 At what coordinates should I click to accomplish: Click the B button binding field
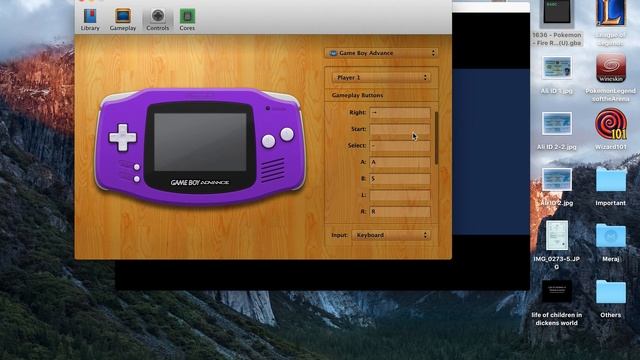[400, 179]
